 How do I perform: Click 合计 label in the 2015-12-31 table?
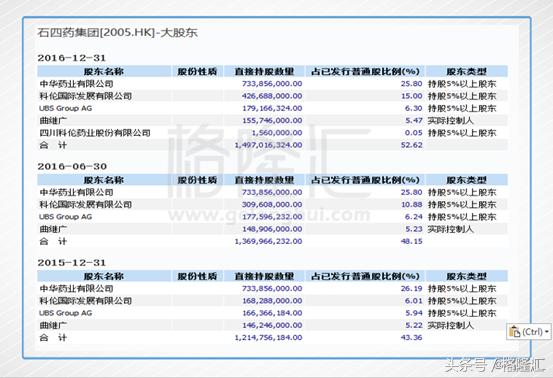(x=53, y=338)
